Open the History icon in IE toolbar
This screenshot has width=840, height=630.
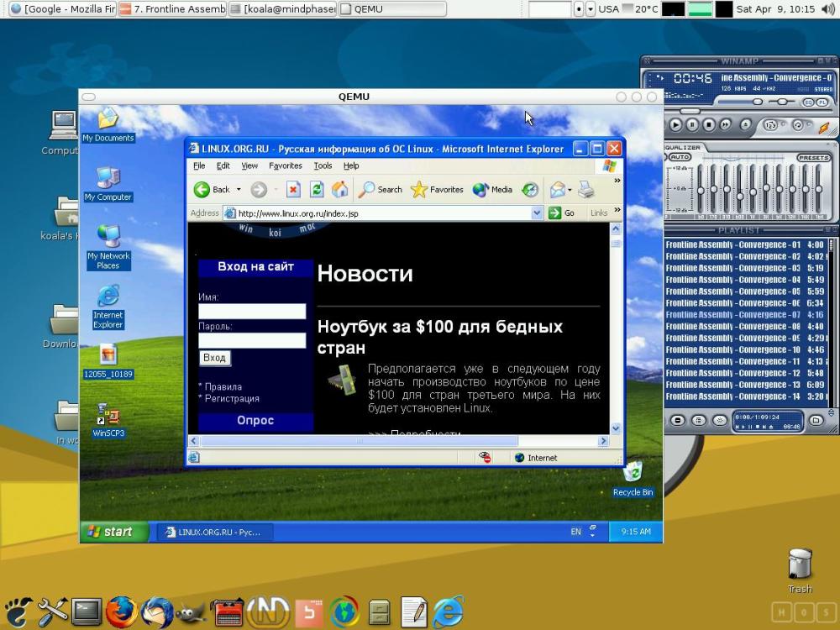click(x=530, y=190)
